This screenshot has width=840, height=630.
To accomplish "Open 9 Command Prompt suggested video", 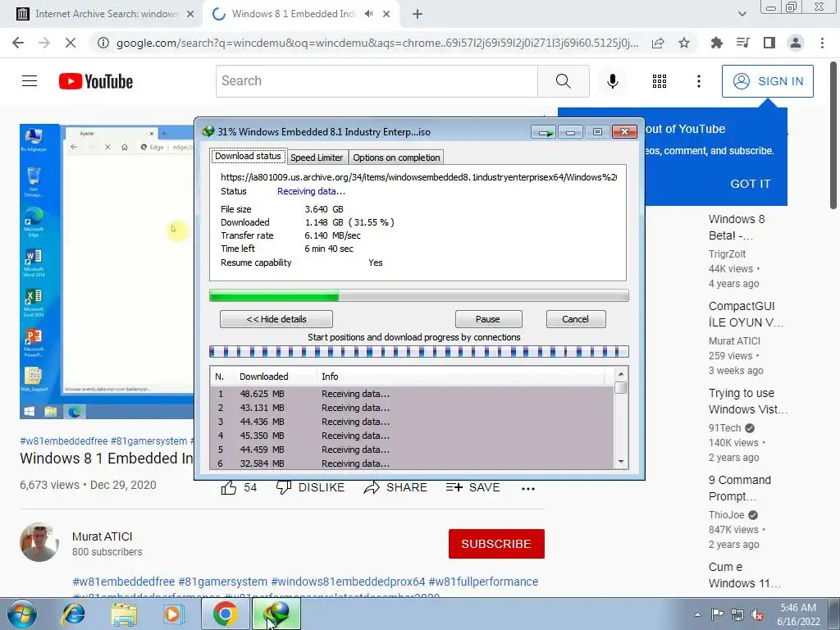I will pos(740,488).
